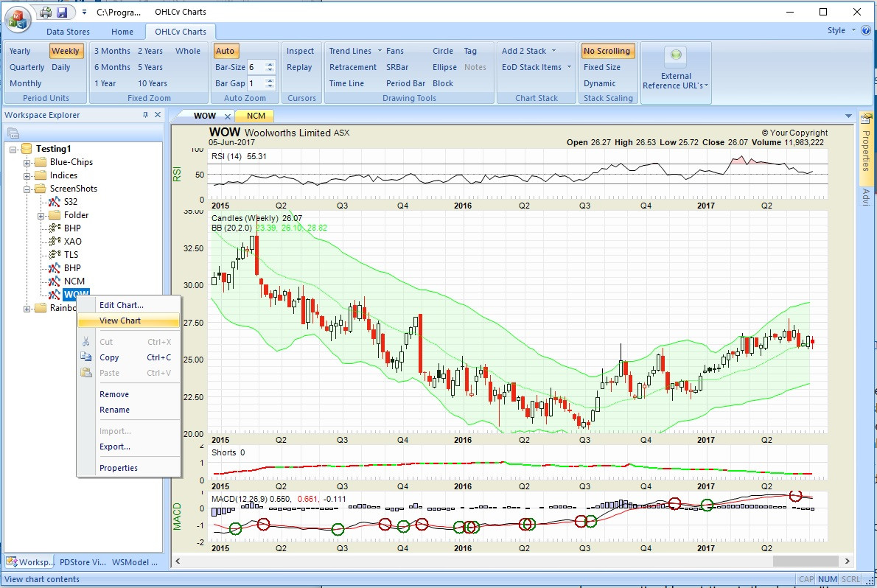
Task: Click the Workspace Explorer toolbar view icon
Action: (13, 133)
